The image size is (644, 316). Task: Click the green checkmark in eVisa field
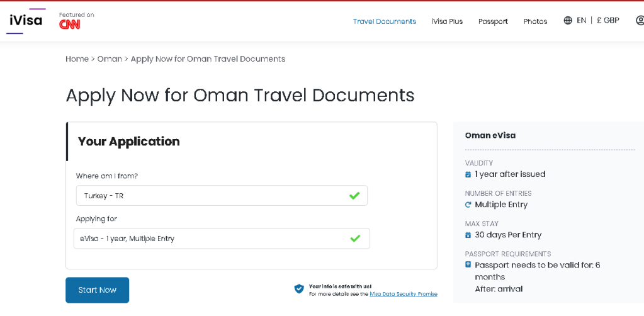[x=355, y=239]
